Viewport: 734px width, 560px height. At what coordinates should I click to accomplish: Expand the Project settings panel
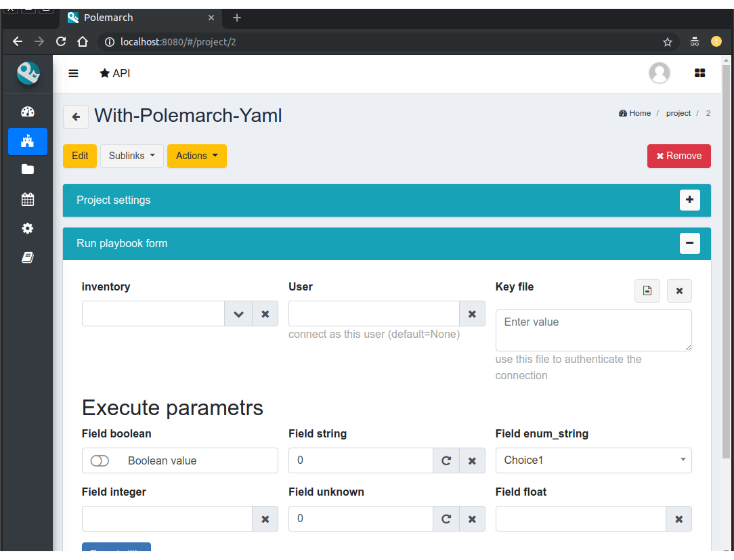point(689,200)
